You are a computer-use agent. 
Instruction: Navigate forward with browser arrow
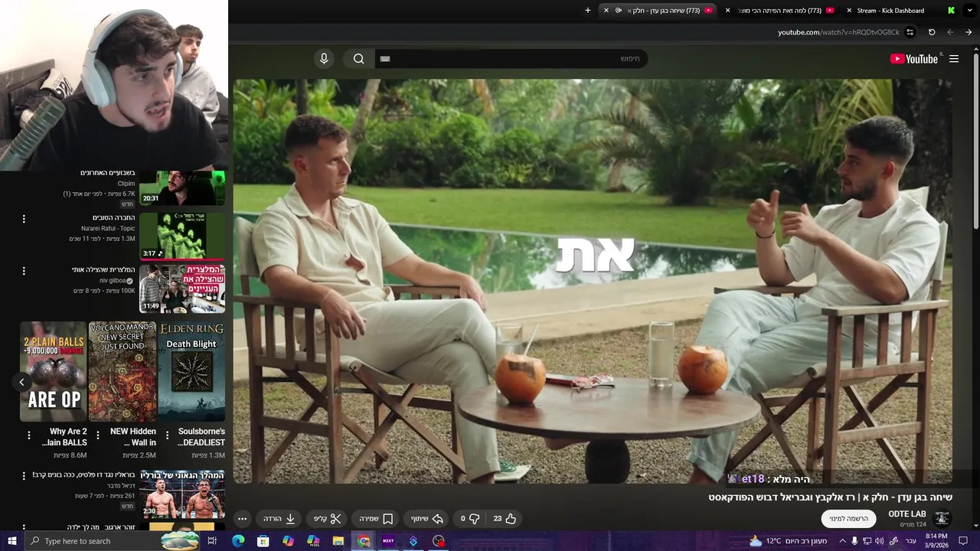point(950,32)
